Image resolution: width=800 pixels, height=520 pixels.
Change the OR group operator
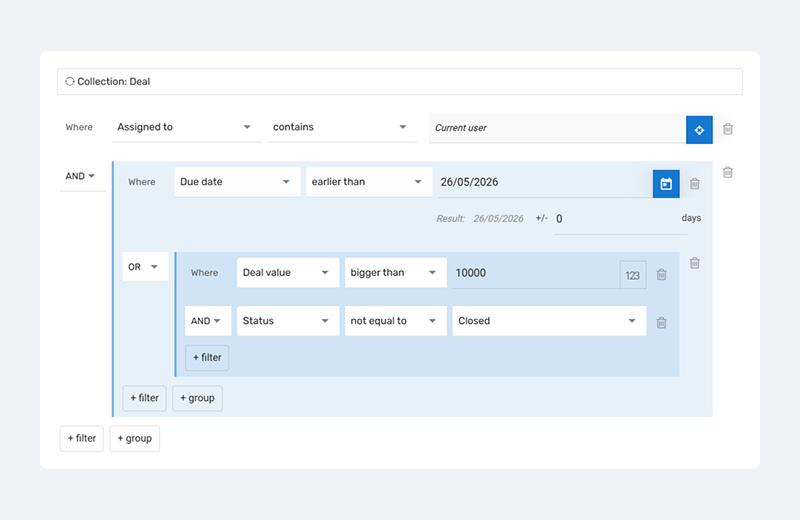(x=145, y=267)
